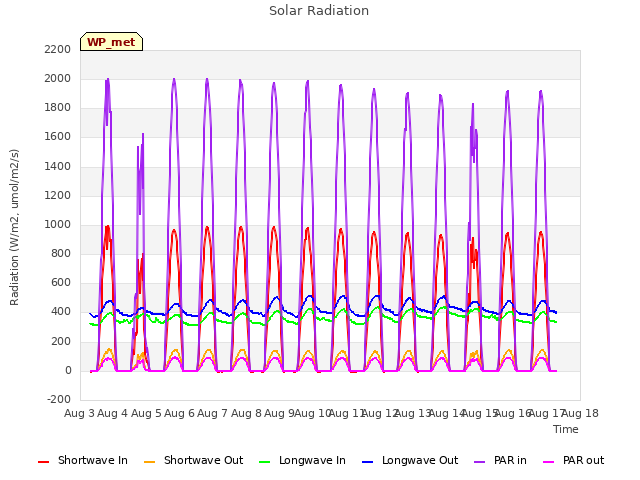Click the Radiation y-axis title
The height and width of the screenshot is (480, 640).
pyautogui.click(x=14, y=227)
